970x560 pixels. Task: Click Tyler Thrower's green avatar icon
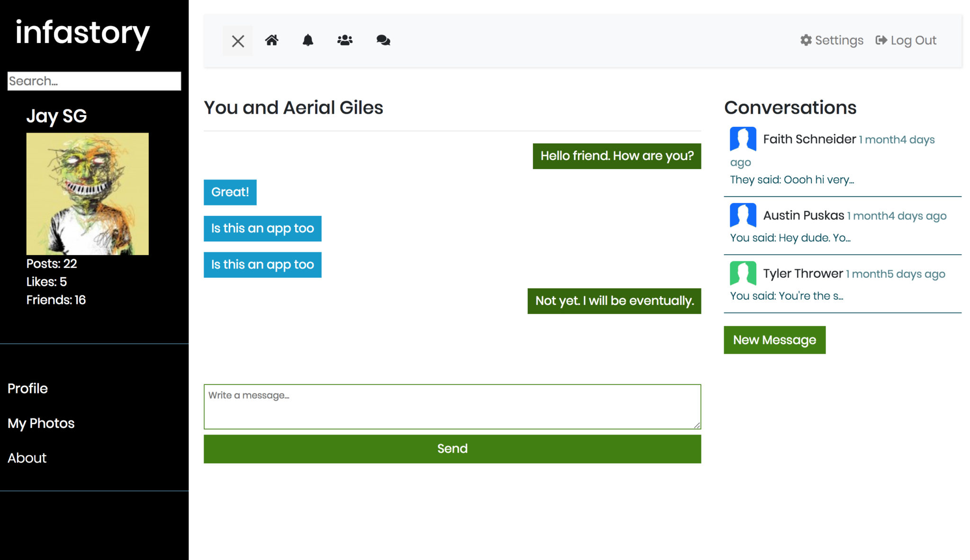point(743,273)
